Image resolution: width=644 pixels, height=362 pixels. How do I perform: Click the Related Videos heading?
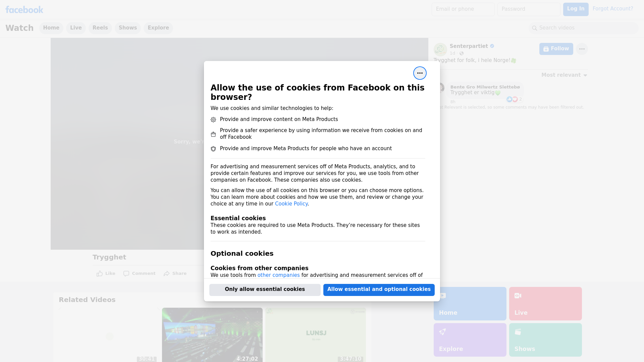[87, 300]
